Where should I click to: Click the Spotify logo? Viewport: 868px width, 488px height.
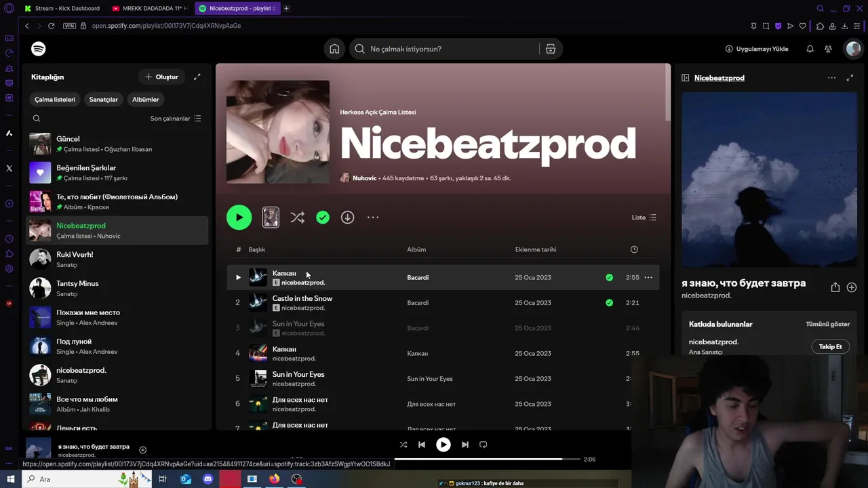[x=39, y=49]
